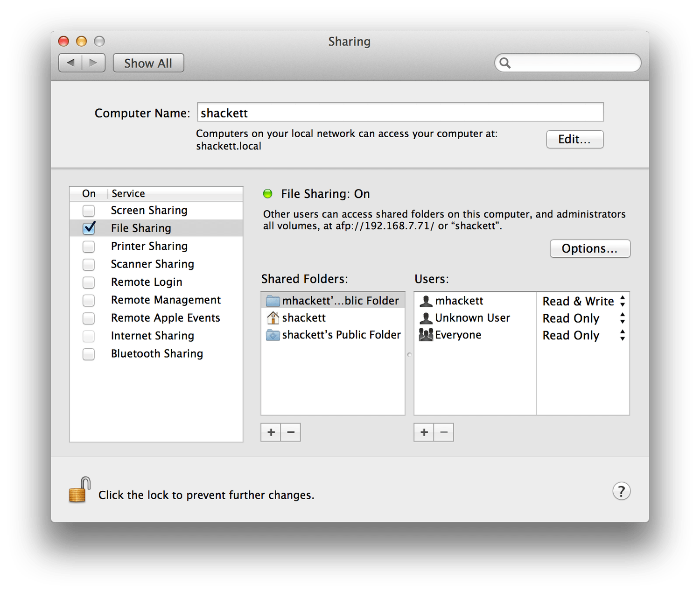Click the Show All button
This screenshot has width=700, height=593.
pos(148,63)
